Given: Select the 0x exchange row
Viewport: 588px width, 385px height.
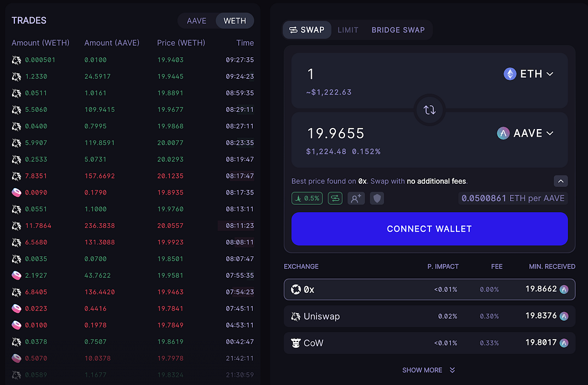Looking at the screenshot, I should (x=430, y=289).
